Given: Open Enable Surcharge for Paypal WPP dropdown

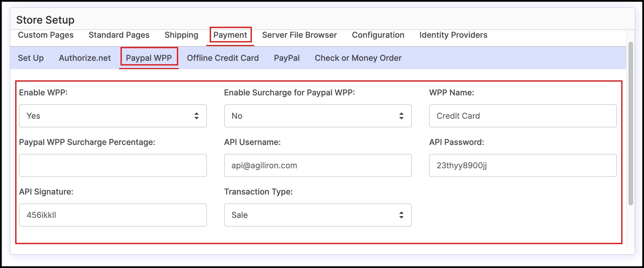Looking at the screenshot, I should [x=318, y=116].
